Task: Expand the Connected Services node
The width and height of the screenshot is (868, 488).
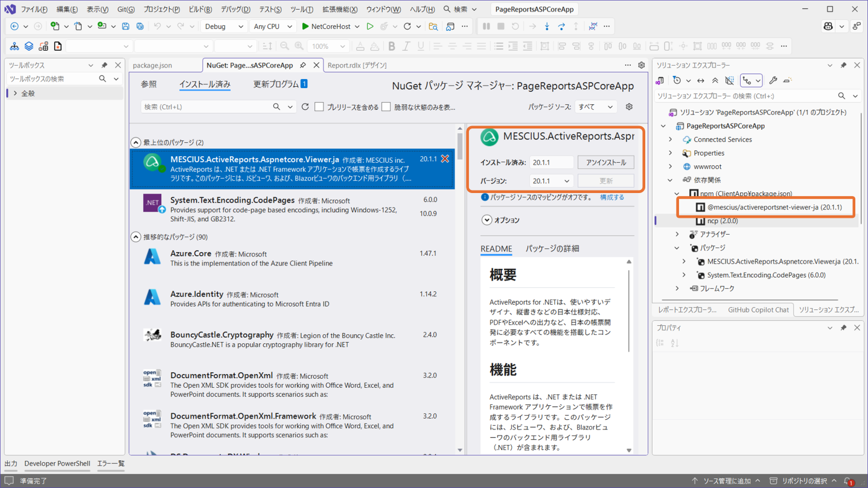Action: 671,139
